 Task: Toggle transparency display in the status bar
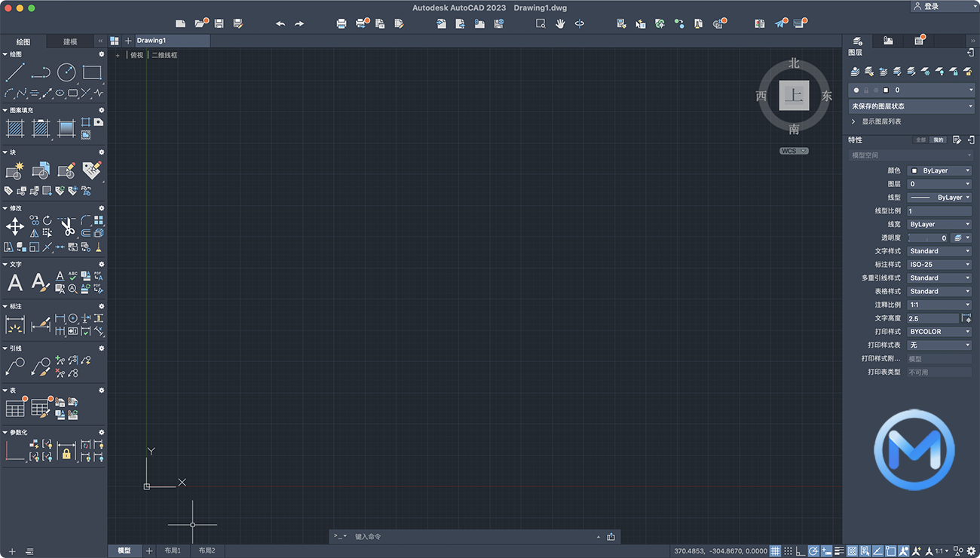click(x=853, y=551)
